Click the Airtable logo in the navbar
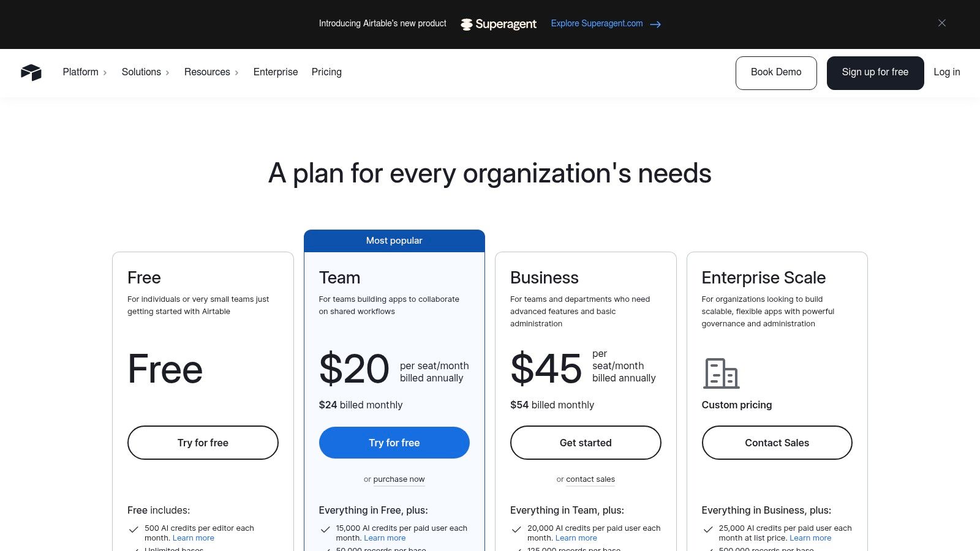The width and height of the screenshot is (980, 551). coord(31,72)
